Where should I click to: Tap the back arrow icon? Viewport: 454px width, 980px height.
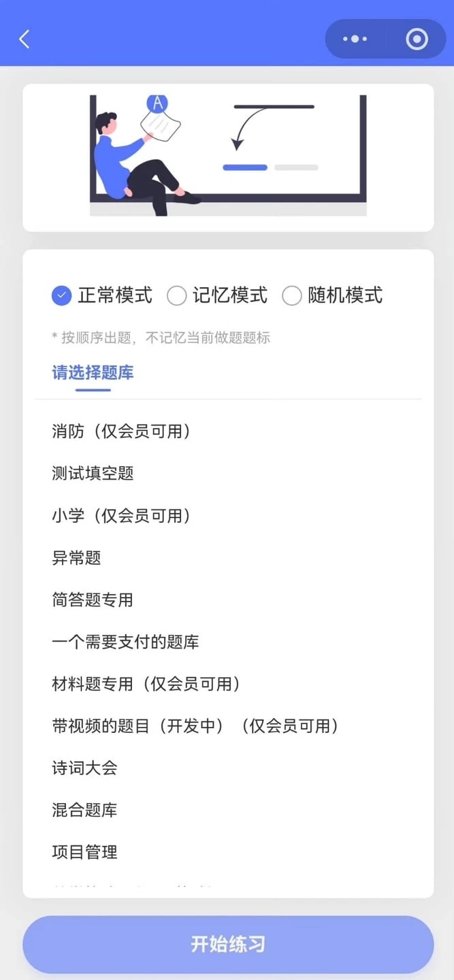25,39
